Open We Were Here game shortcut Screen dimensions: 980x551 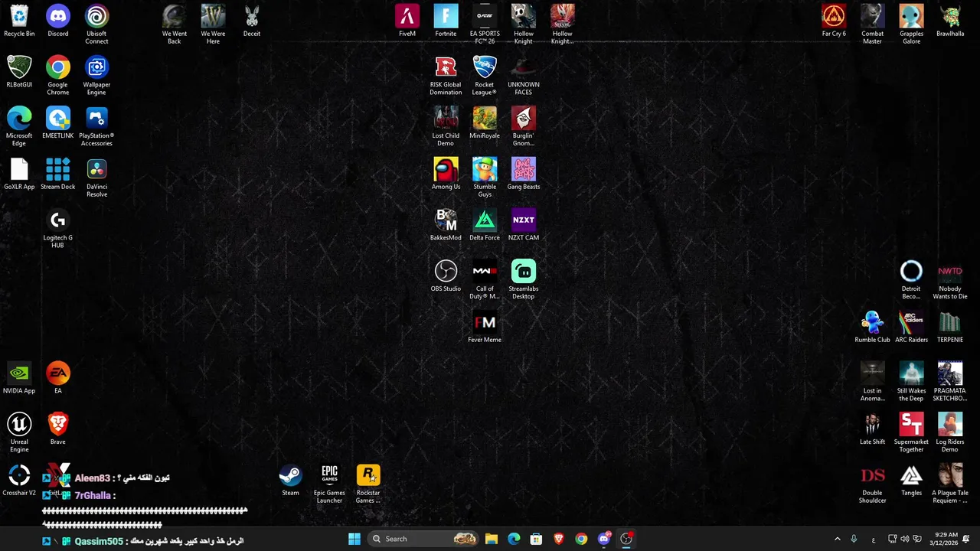[x=213, y=24]
